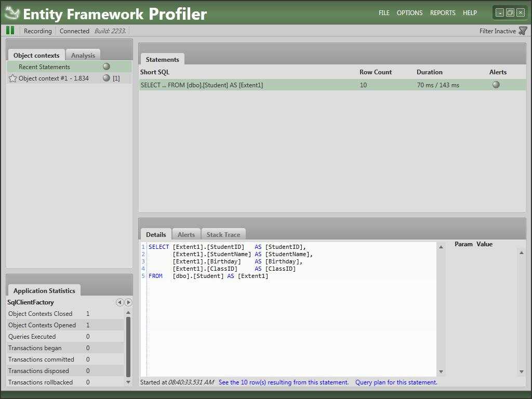Screen dimensions: 532x399
Task: Click the Object context #1 status circle
Action: [106, 78]
